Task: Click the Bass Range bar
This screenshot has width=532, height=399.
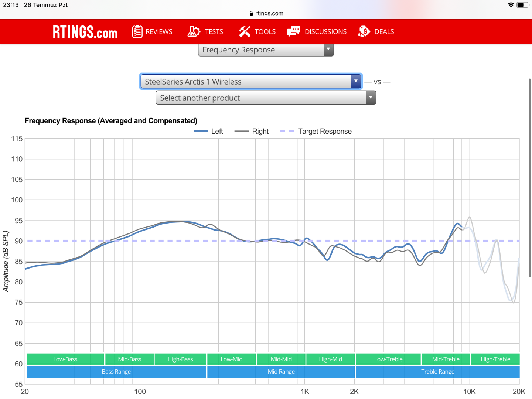Action: tap(116, 372)
